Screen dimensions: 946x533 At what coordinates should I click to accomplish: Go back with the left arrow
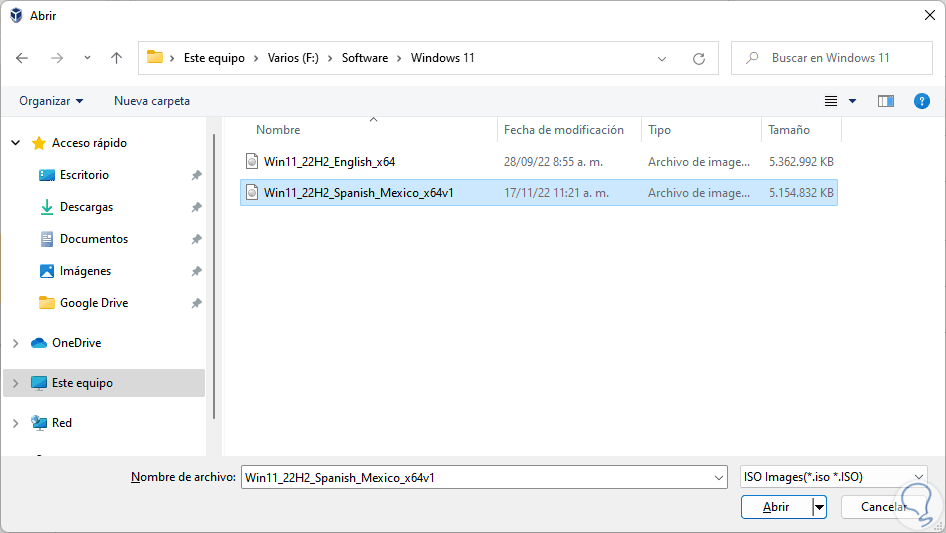tap(22, 58)
